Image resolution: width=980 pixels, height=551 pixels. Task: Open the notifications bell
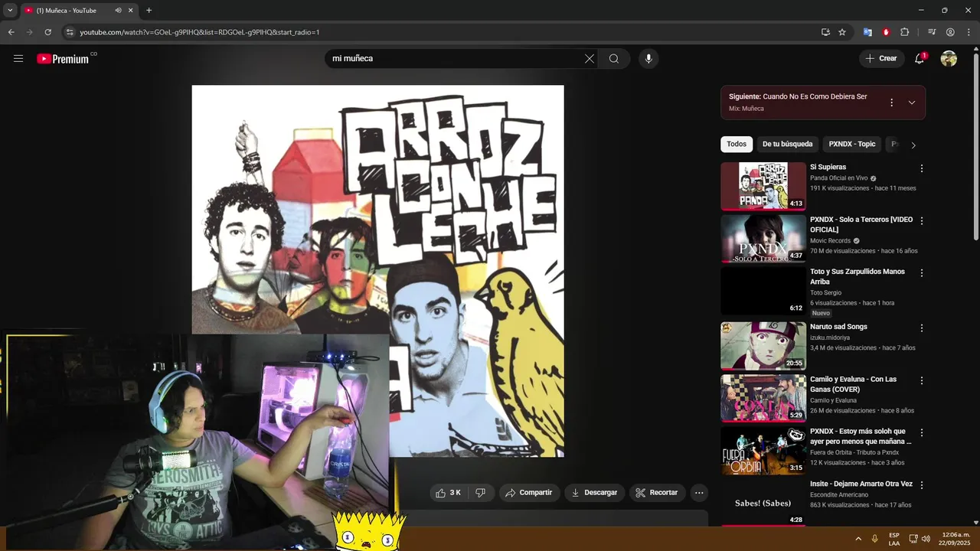(x=920, y=58)
